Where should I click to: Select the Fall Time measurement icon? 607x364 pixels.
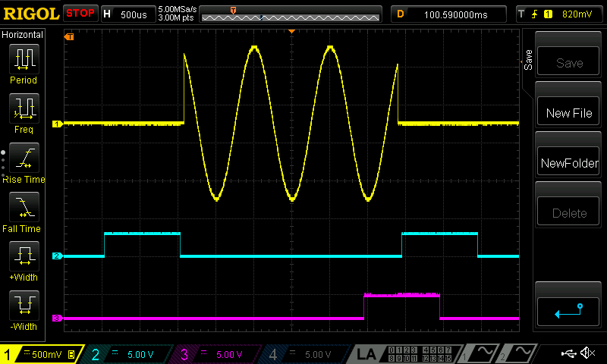point(24,206)
